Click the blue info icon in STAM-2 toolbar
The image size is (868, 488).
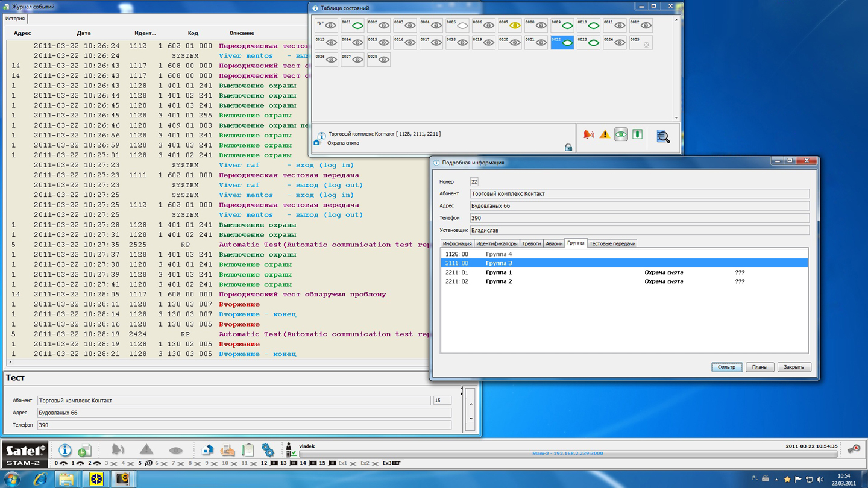click(x=65, y=450)
